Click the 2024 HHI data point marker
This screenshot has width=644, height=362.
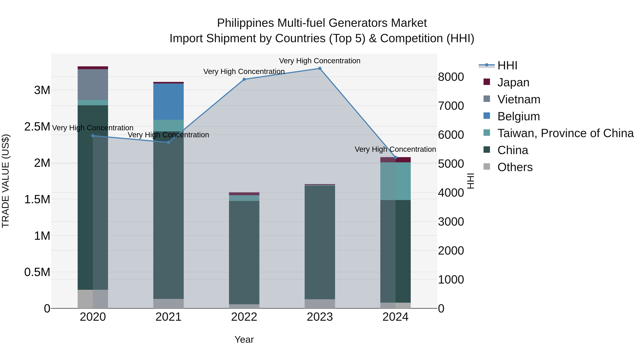[396, 157]
